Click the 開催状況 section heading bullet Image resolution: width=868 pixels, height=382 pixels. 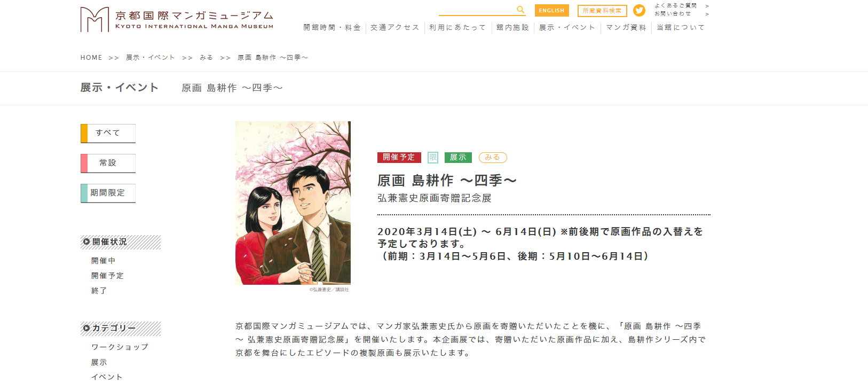pos(86,242)
